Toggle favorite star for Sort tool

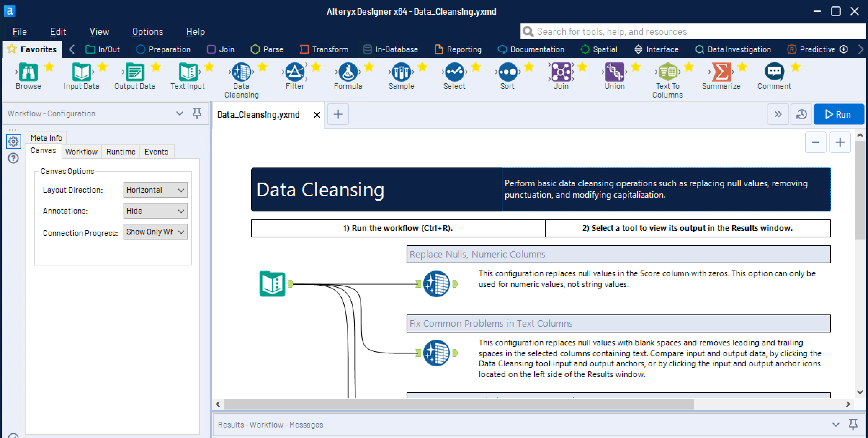[x=529, y=67]
